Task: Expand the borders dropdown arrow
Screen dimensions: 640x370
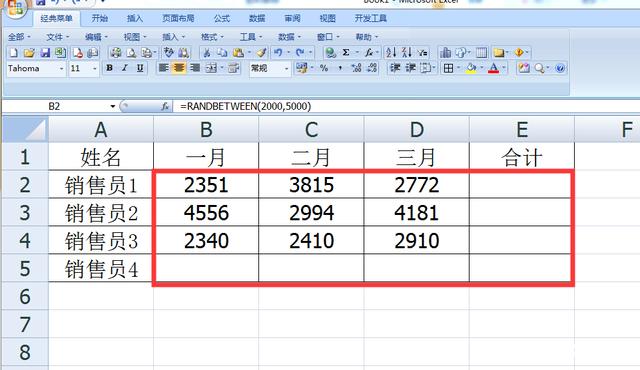Action: coord(458,68)
